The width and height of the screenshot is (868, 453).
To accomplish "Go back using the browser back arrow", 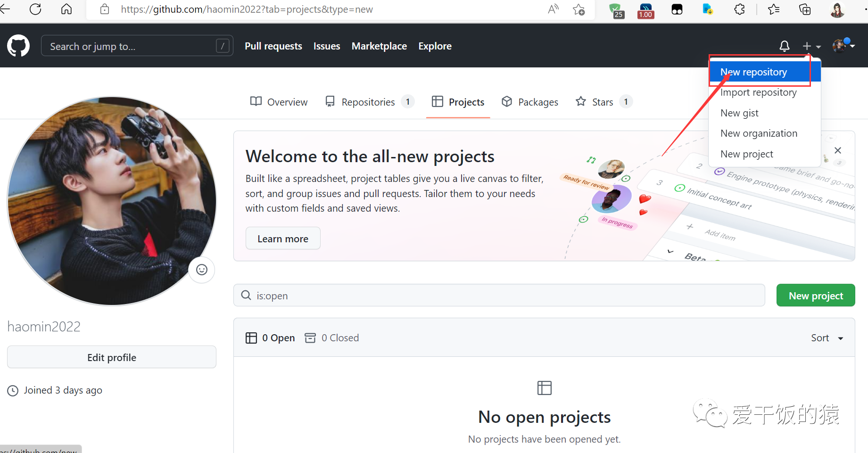I will tap(5, 9).
